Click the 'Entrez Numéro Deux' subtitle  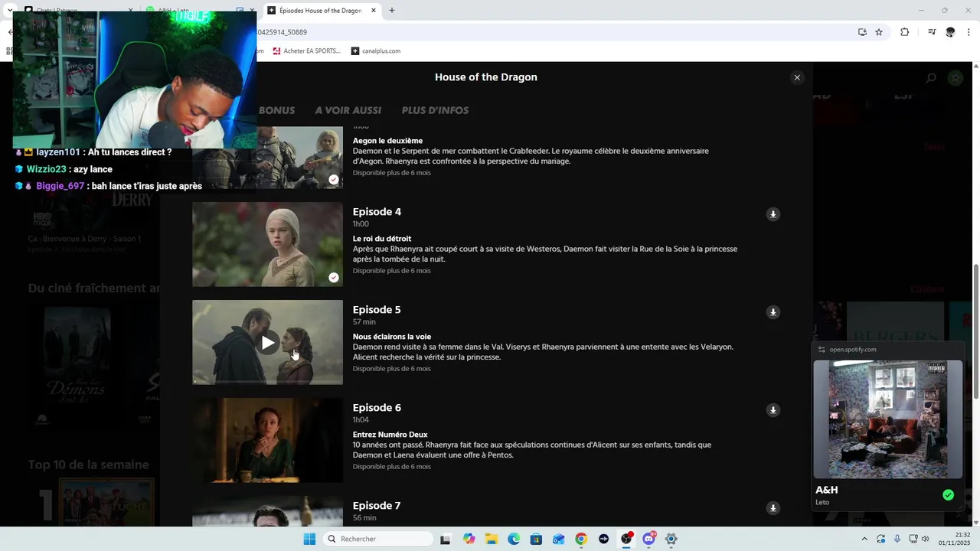point(390,435)
